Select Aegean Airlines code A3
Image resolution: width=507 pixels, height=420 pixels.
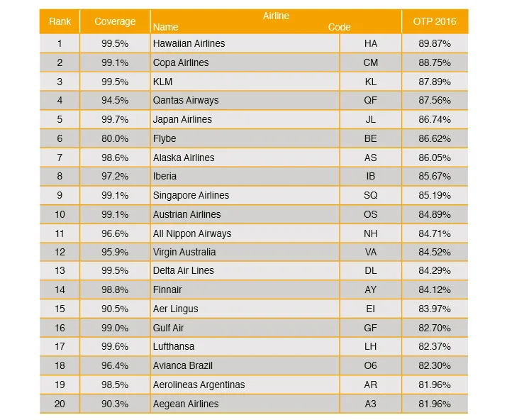(x=371, y=404)
